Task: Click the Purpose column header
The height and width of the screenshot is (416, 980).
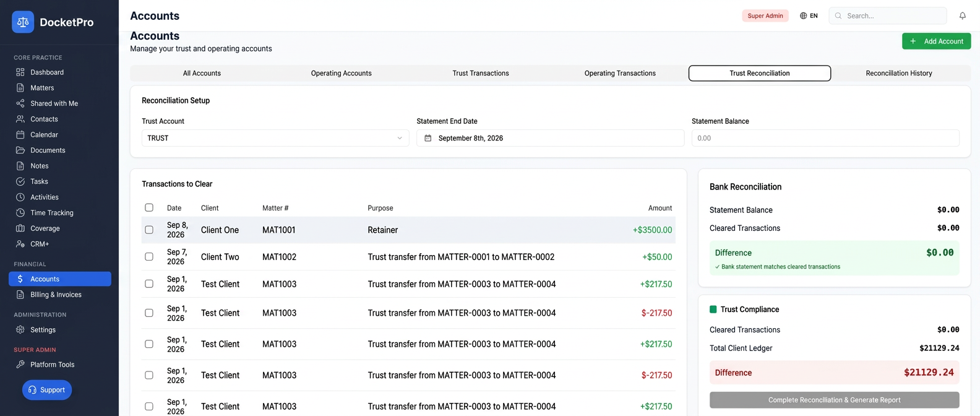Action: (x=380, y=208)
